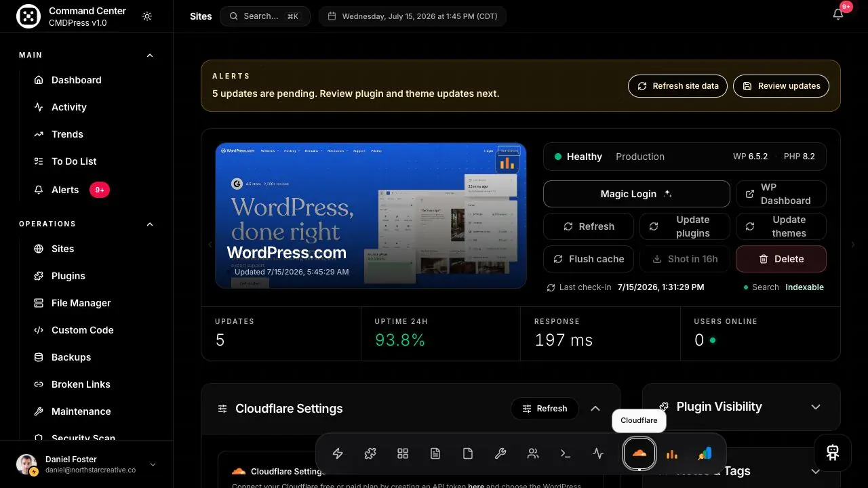Expand the Notes & Tags panel
This screenshot has height=488, width=868.
[816, 471]
